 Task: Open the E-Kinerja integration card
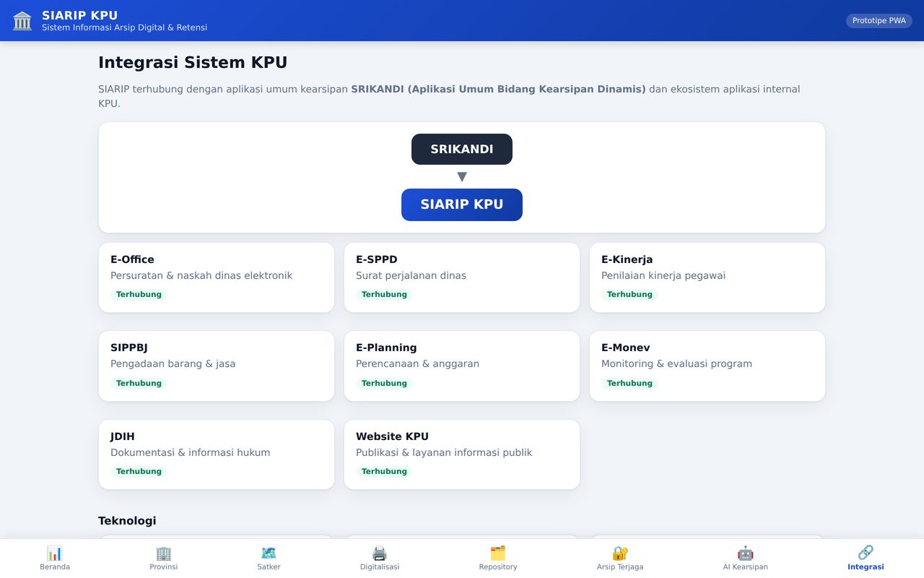point(707,277)
